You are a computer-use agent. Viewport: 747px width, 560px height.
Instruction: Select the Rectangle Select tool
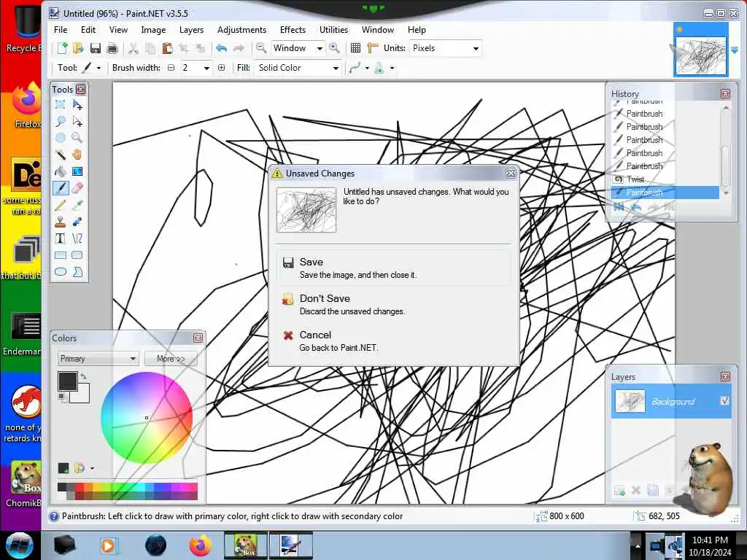click(x=61, y=104)
